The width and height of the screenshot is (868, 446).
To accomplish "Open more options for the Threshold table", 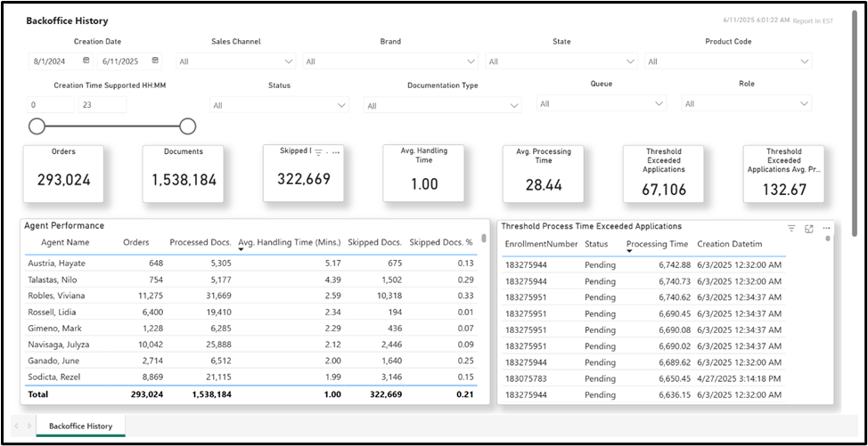I will pos(826,228).
